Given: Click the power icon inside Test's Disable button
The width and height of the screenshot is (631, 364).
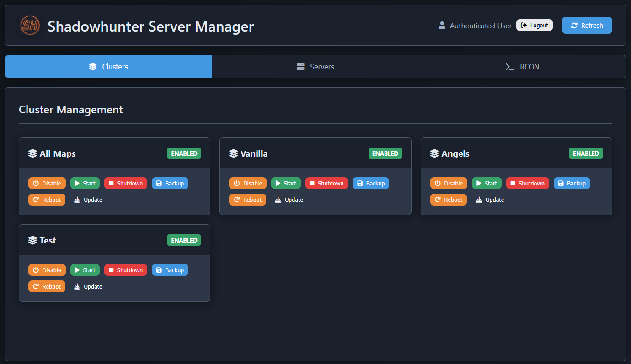Looking at the screenshot, I should click(x=36, y=269).
